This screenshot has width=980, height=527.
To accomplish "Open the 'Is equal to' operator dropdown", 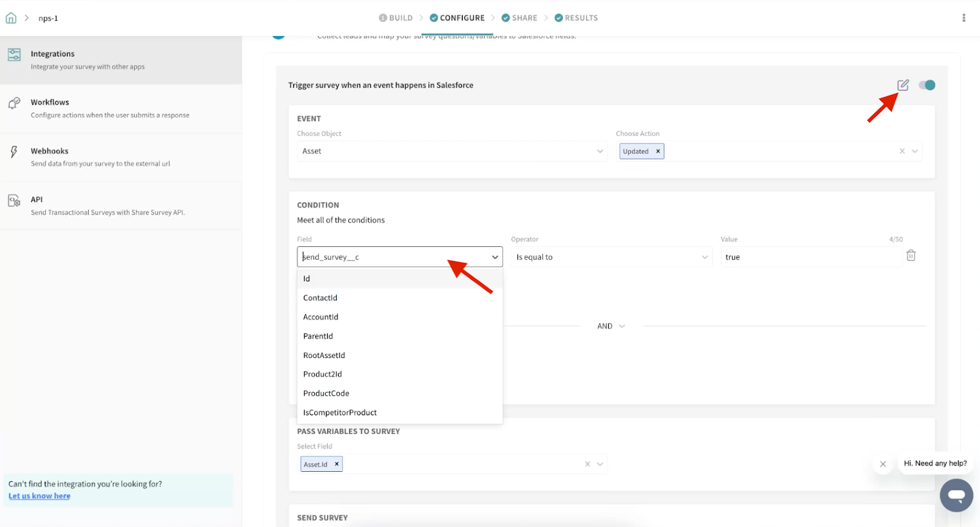I will point(611,257).
